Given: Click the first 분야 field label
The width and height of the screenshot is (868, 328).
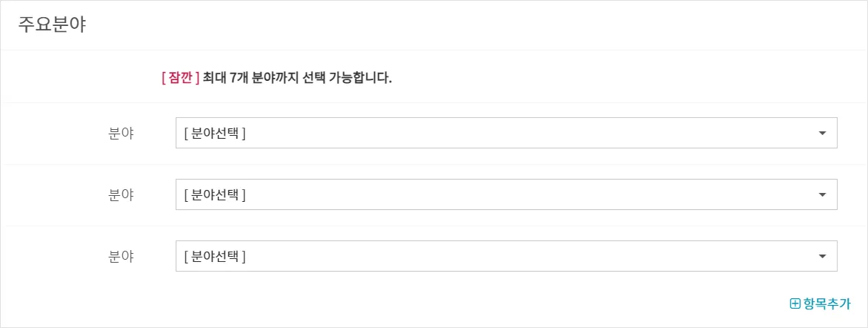Looking at the screenshot, I should (121, 134).
